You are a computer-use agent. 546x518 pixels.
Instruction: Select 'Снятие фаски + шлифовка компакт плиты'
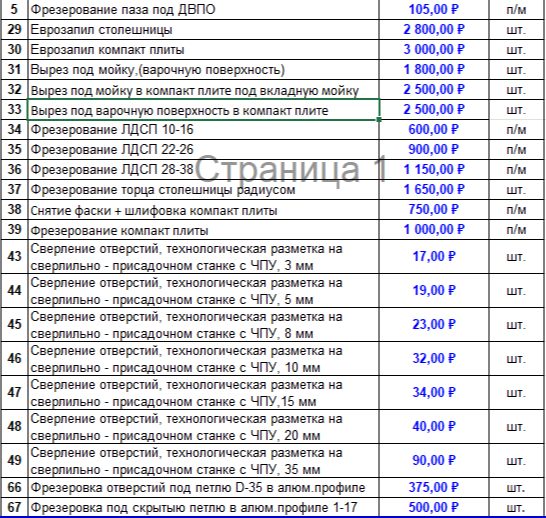[x=203, y=210]
